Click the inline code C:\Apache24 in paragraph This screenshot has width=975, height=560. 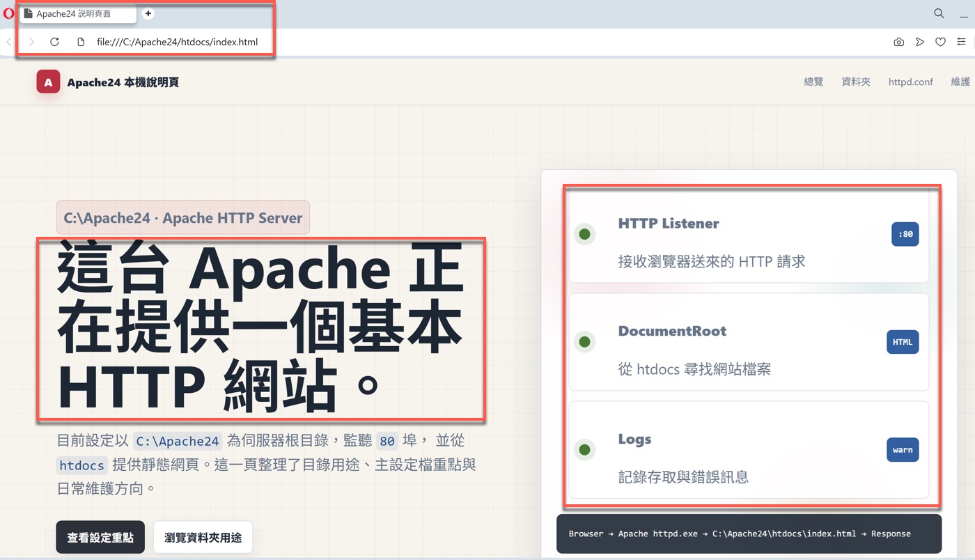(x=178, y=441)
